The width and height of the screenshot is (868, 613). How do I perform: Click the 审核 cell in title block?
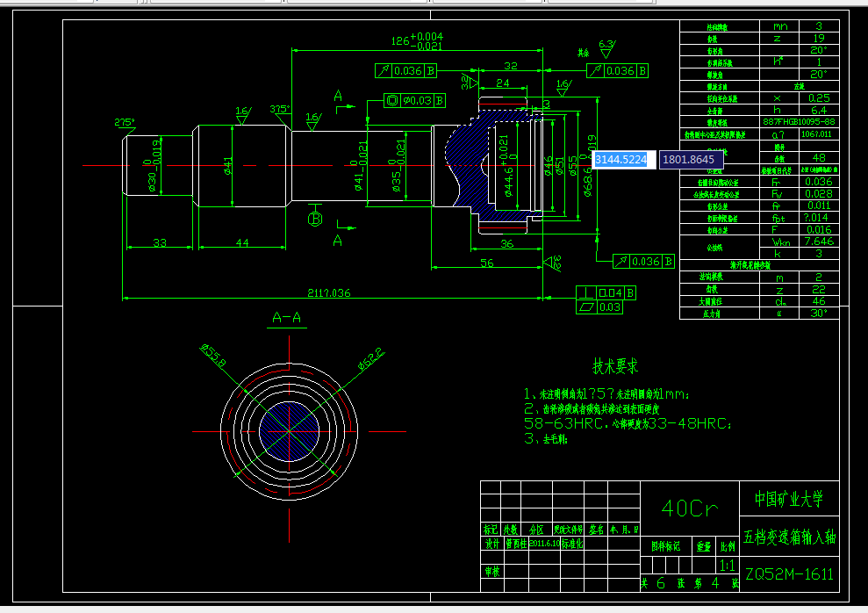click(492, 572)
